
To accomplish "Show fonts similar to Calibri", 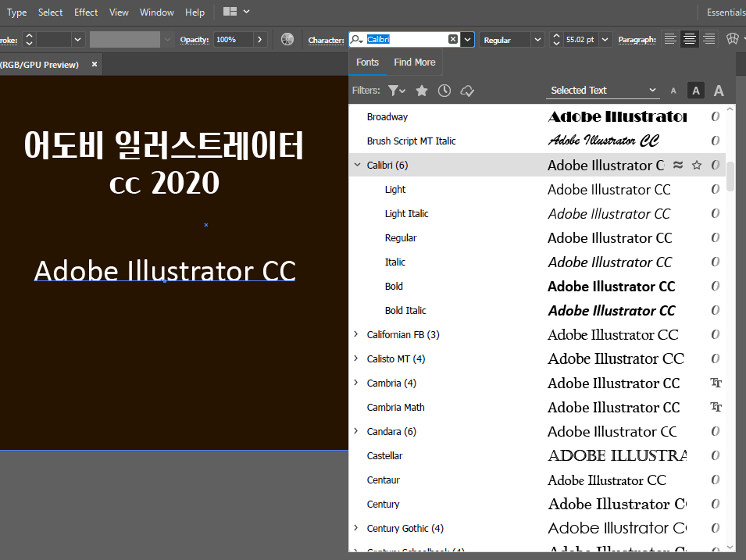I will (678, 165).
